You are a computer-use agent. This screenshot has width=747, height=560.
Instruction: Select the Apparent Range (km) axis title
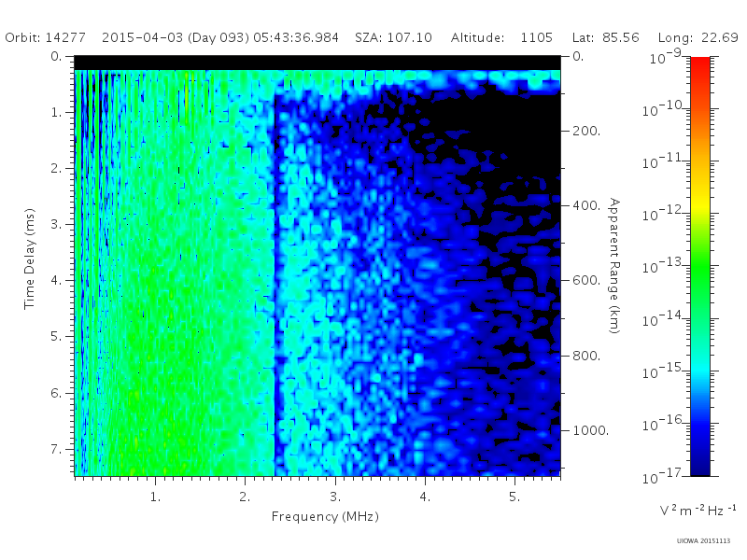coord(614,266)
